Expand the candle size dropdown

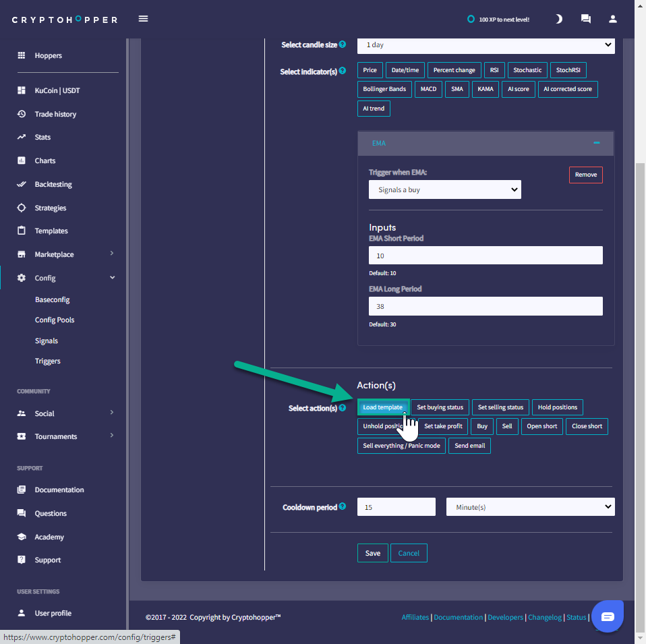point(486,45)
